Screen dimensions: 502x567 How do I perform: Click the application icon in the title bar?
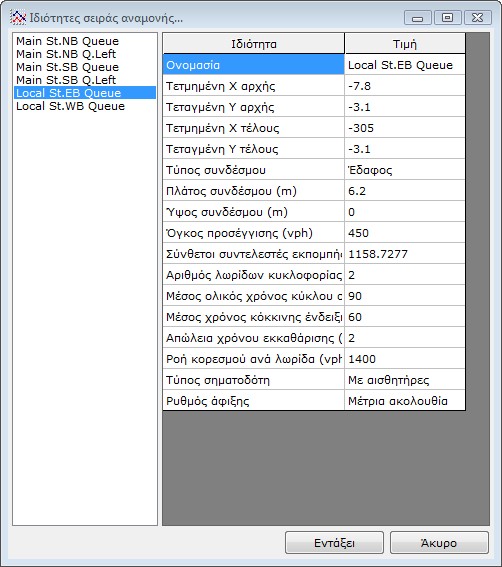pyautogui.click(x=18, y=17)
